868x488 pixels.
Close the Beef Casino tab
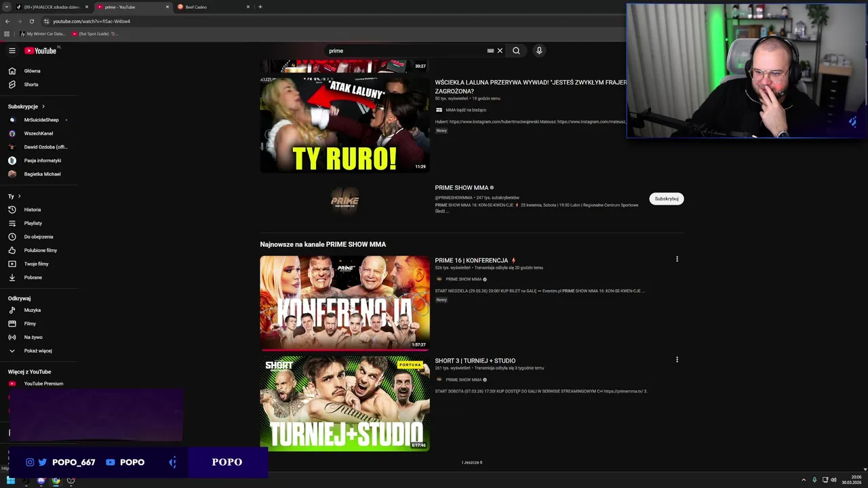[248, 7]
